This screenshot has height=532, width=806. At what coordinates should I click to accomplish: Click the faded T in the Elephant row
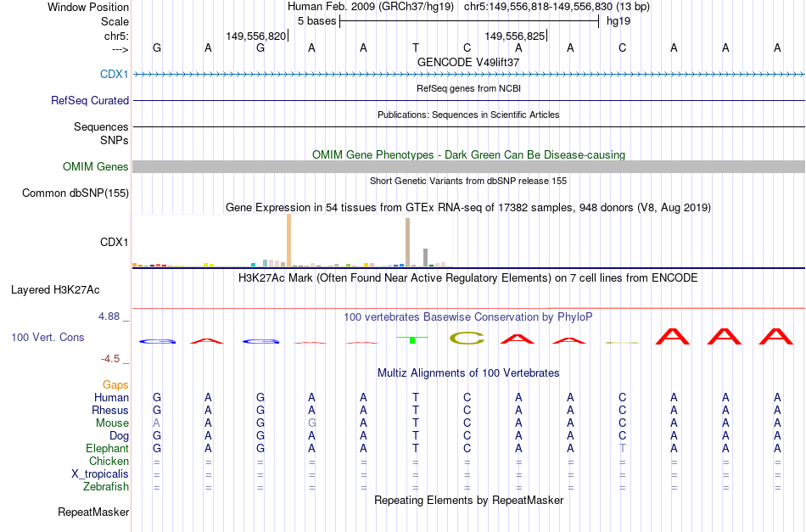tap(623, 448)
